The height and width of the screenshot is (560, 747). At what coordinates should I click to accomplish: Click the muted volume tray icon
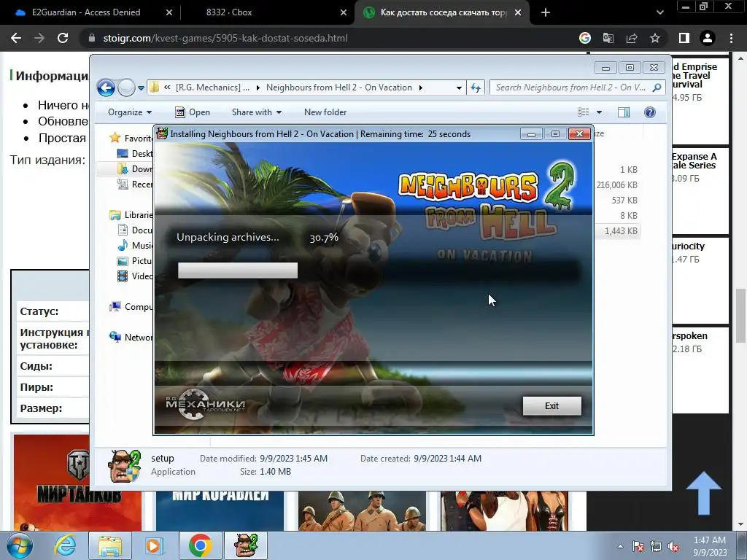[673, 547]
